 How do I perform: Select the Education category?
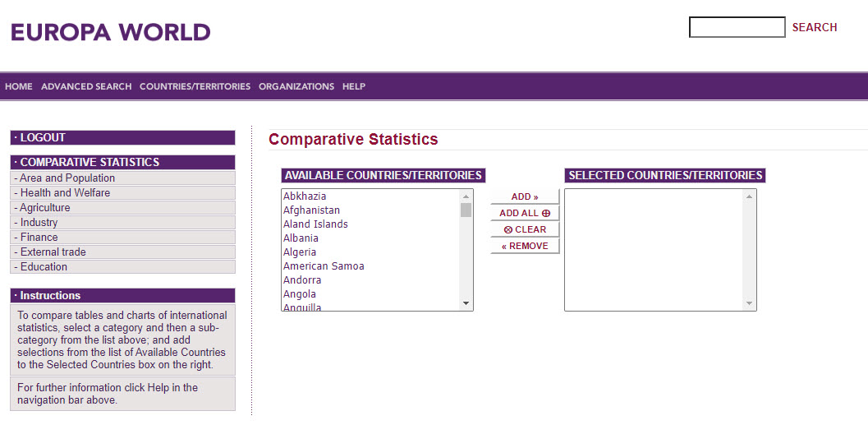(123, 266)
